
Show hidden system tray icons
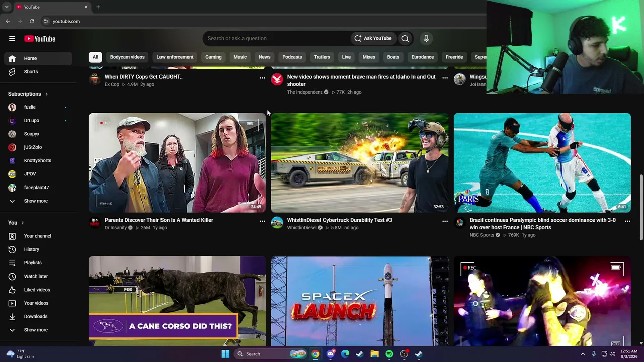(x=583, y=354)
